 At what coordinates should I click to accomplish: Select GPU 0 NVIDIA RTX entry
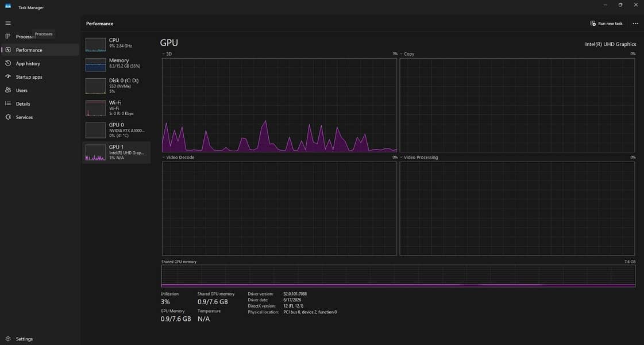pyautogui.click(x=116, y=131)
